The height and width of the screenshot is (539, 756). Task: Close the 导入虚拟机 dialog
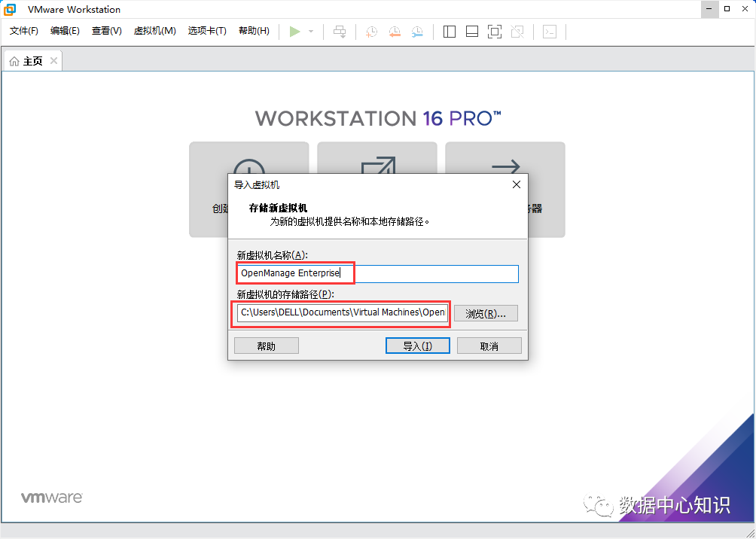[517, 184]
